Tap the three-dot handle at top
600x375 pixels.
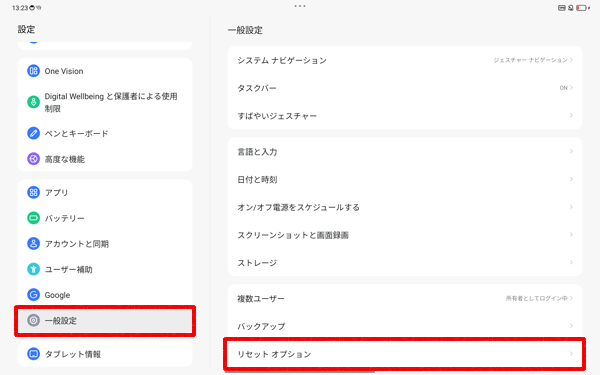(x=300, y=6)
